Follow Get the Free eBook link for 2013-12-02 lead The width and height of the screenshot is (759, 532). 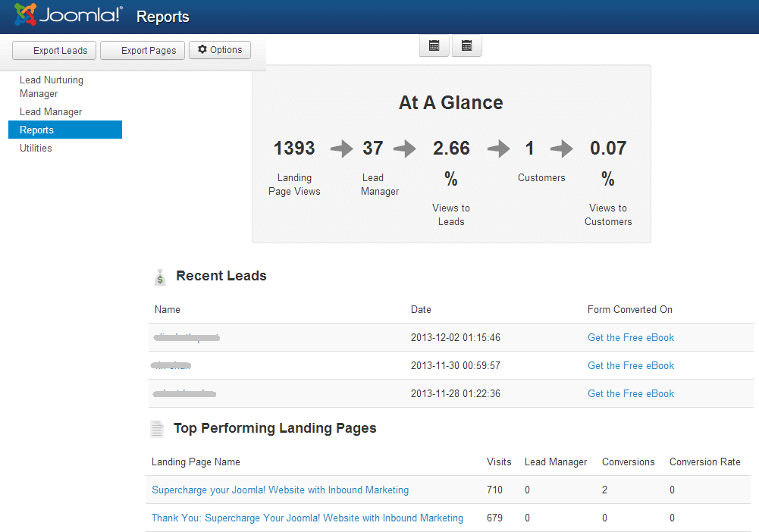click(631, 337)
